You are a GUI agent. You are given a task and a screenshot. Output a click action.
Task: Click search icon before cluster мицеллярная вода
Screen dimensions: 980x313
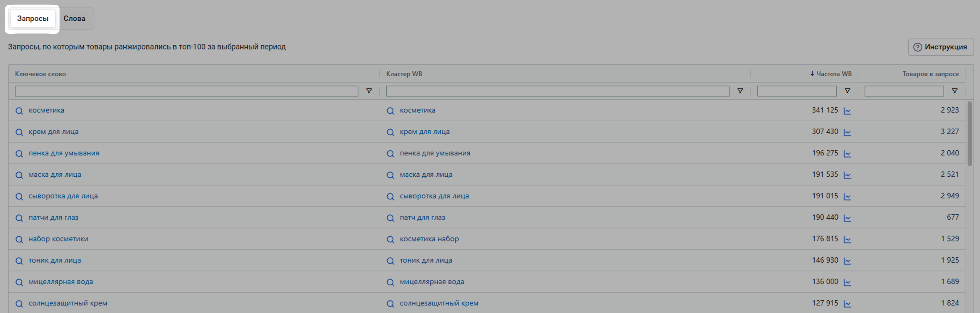(x=390, y=282)
